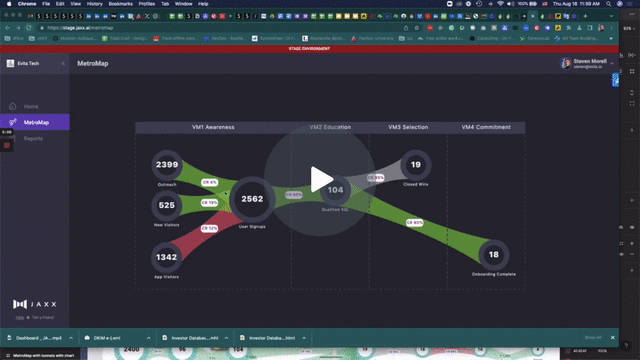Click the 2562 User Signups node
Screen dimensions: 640x360
252,199
